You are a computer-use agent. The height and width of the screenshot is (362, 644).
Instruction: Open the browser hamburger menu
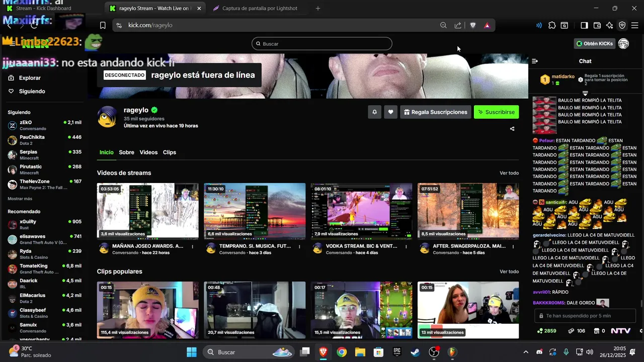pos(634,25)
